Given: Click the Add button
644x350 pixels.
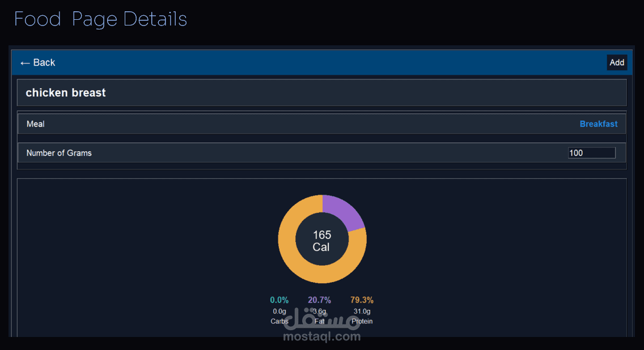Looking at the screenshot, I should point(617,62).
